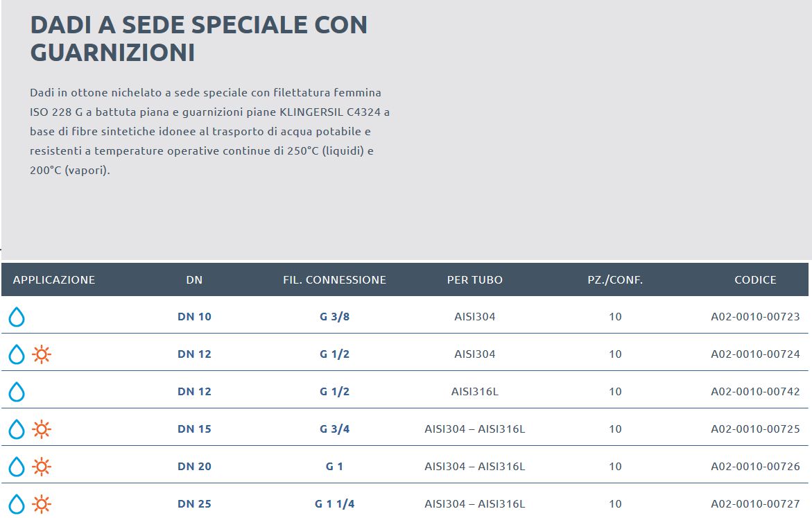Screen dimensions: 812x518
Task: Click the CODICE column header
Action: [x=755, y=280]
